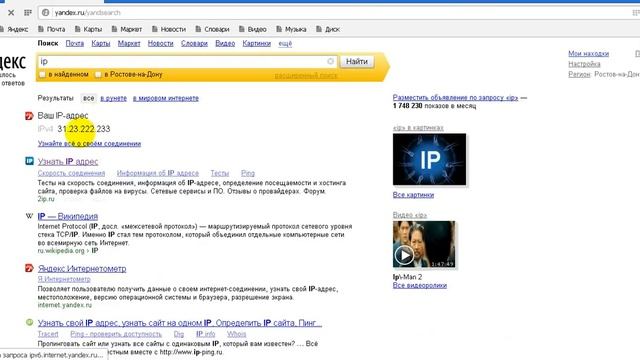640x360 pixels.
Task: Go to Новости in Yandex service links
Action: pos(160,43)
